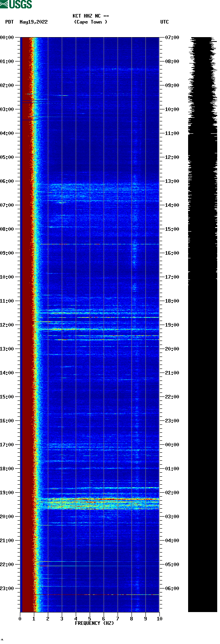Click the 'PDT' timezone label
Viewport: 220px width, 644px height.
[x=10, y=22]
